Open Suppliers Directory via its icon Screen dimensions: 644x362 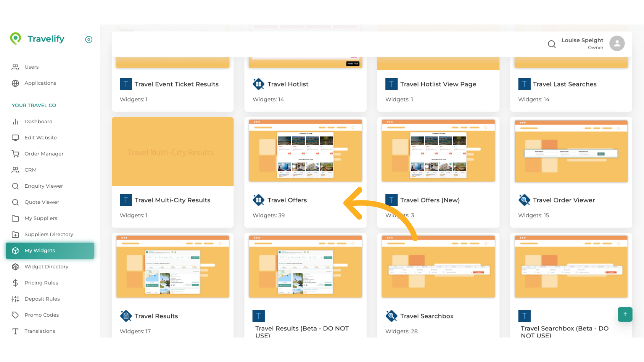click(x=15, y=234)
